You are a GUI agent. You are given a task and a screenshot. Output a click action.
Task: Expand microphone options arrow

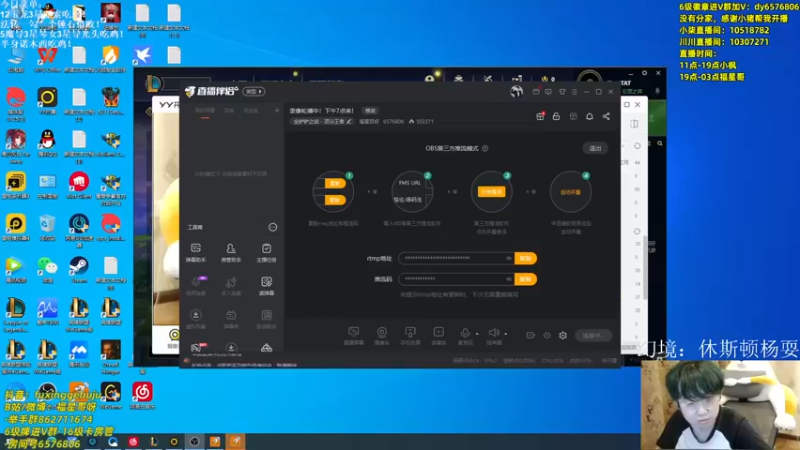coord(477,334)
